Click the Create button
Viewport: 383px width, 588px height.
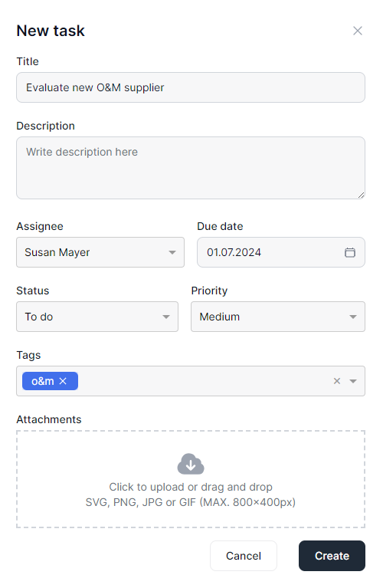click(x=332, y=556)
